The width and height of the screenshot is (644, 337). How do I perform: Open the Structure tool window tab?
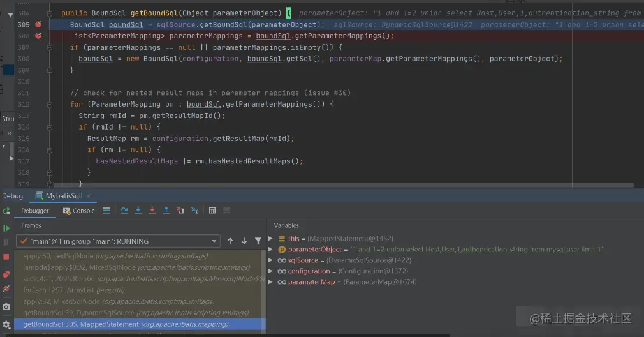point(8,119)
